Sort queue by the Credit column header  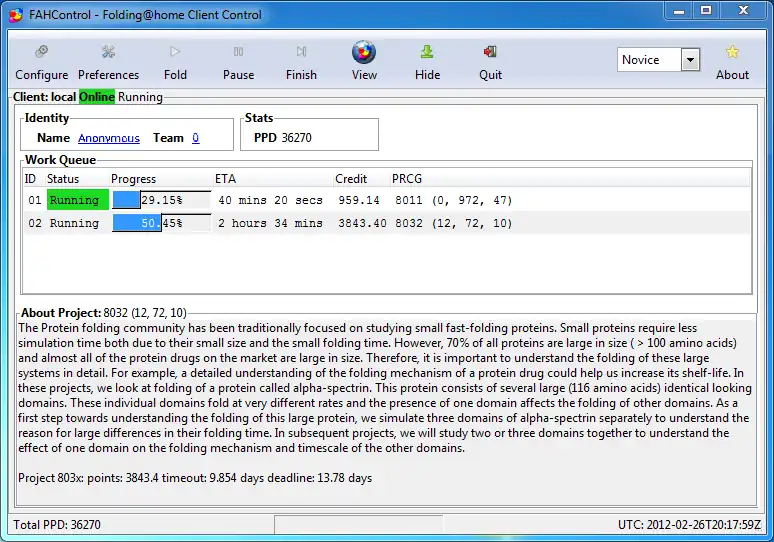pyautogui.click(x=351, y=179)
